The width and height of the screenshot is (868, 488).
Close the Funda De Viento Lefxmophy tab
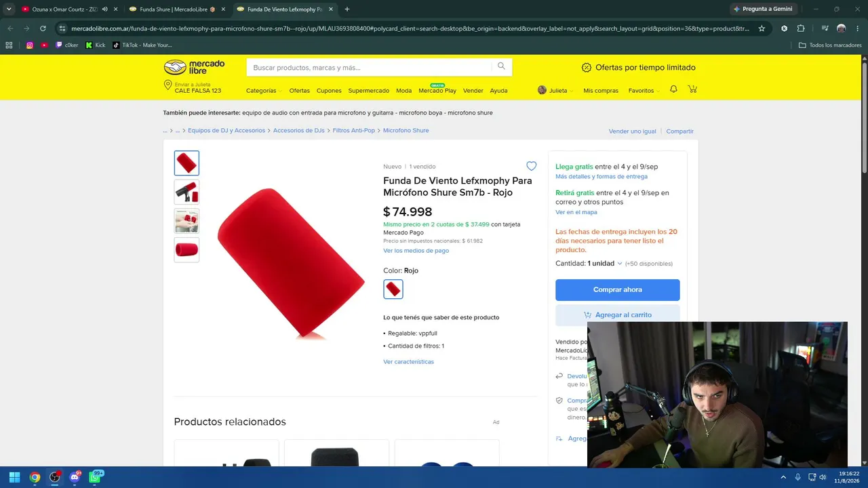coord(331,9)
